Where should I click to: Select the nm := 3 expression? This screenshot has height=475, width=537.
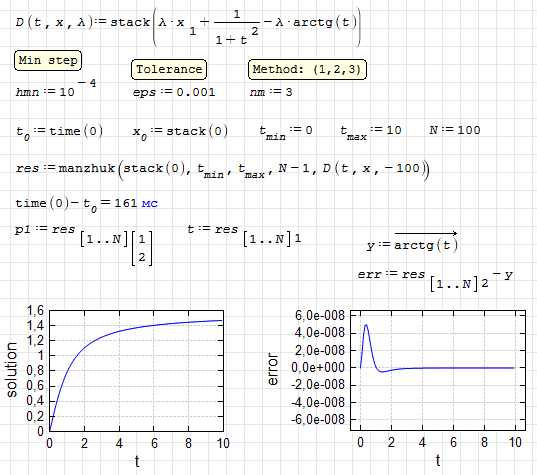[x=271, y=92]
